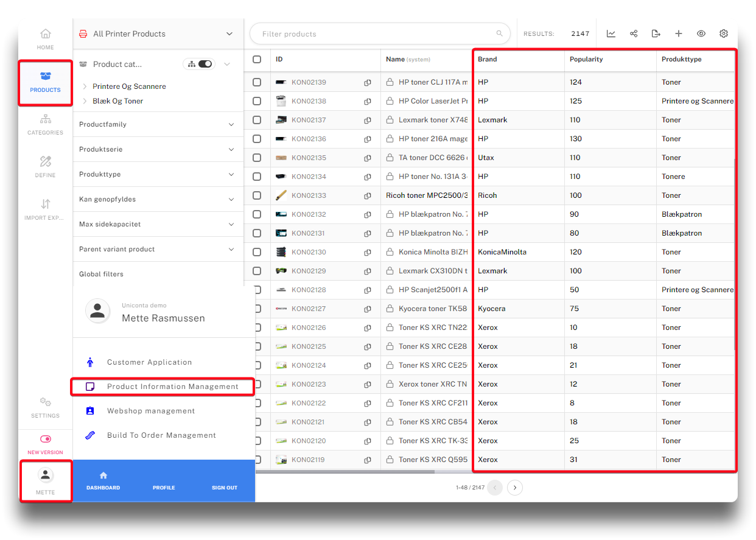Open Categories in left sidebar
Image resolution: width=756 pixels, height=540 pixels.
(x=45, y=124)
